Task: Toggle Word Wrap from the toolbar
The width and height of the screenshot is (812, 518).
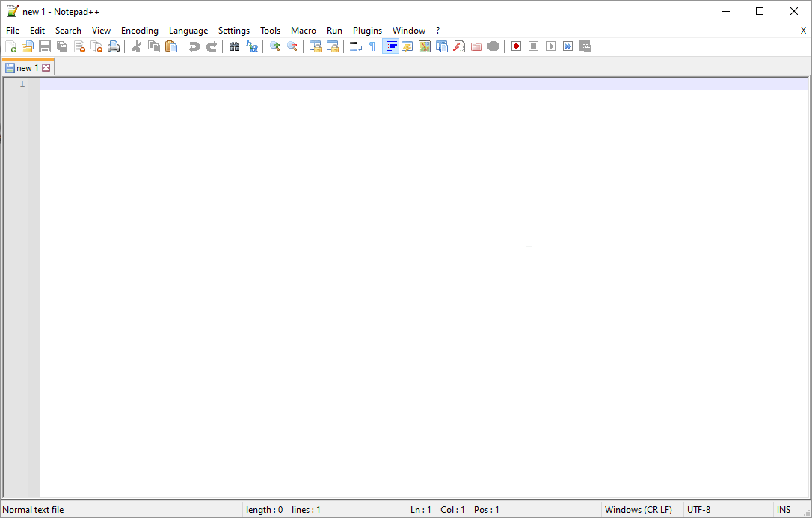Action: (355, 46)
